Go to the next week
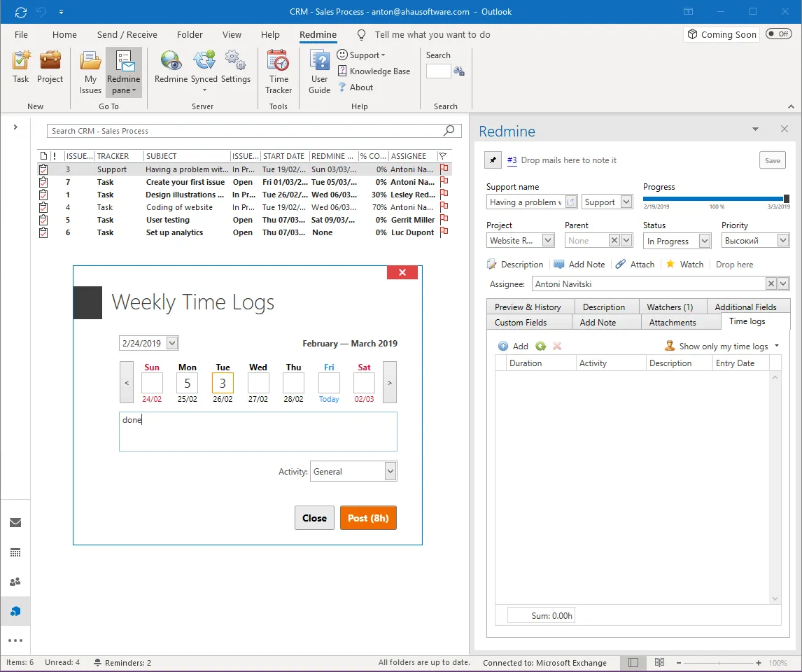 (x=390, y=382)
